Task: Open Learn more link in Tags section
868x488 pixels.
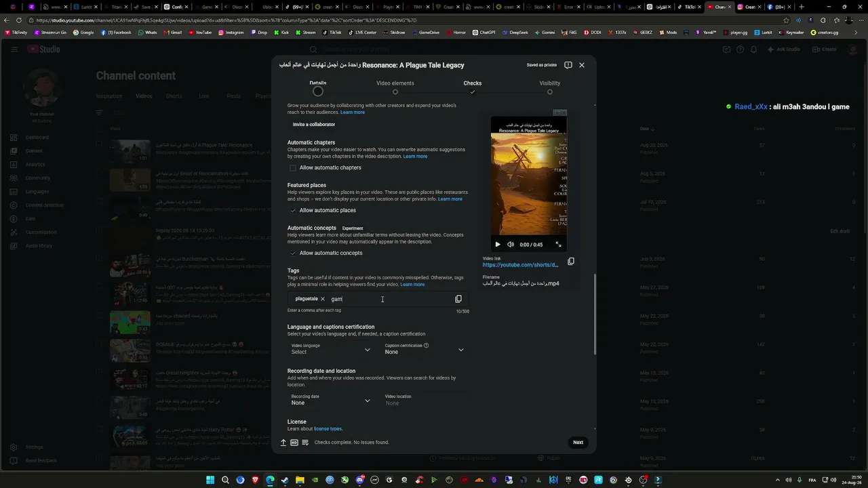Action: click(412, 285)
